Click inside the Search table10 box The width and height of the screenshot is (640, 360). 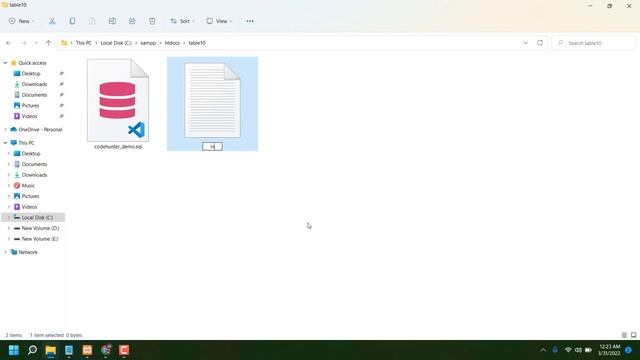coord(594,43)
